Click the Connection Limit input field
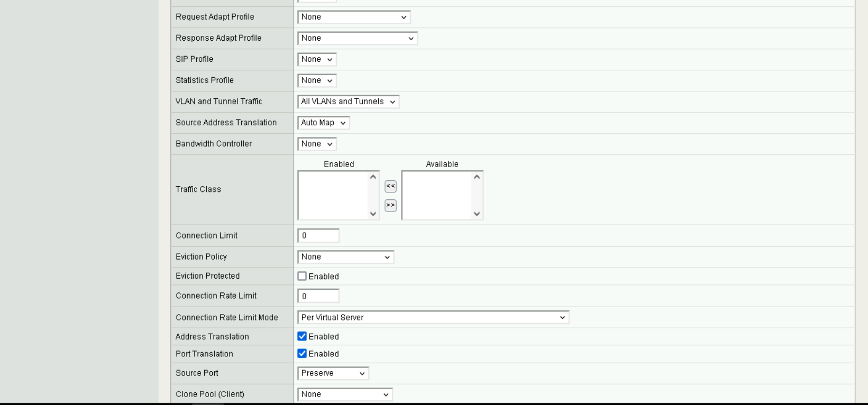Screen dimensions: 868x405 pyautogui.click(x=318, y=236)
